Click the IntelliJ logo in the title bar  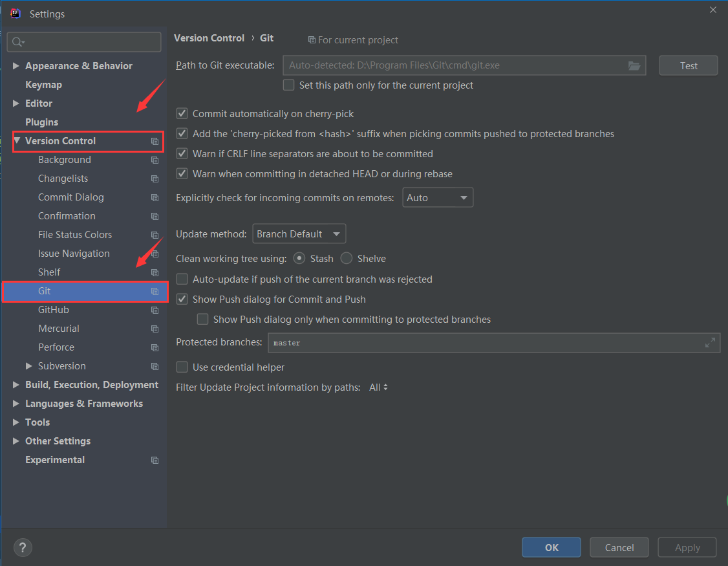(x=16, y=13)
